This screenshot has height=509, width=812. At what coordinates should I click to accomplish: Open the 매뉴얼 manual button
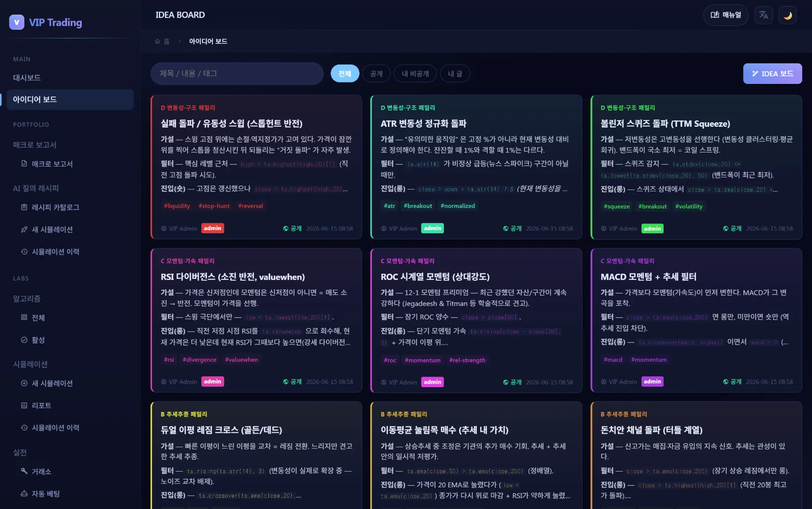coord(726,15)
